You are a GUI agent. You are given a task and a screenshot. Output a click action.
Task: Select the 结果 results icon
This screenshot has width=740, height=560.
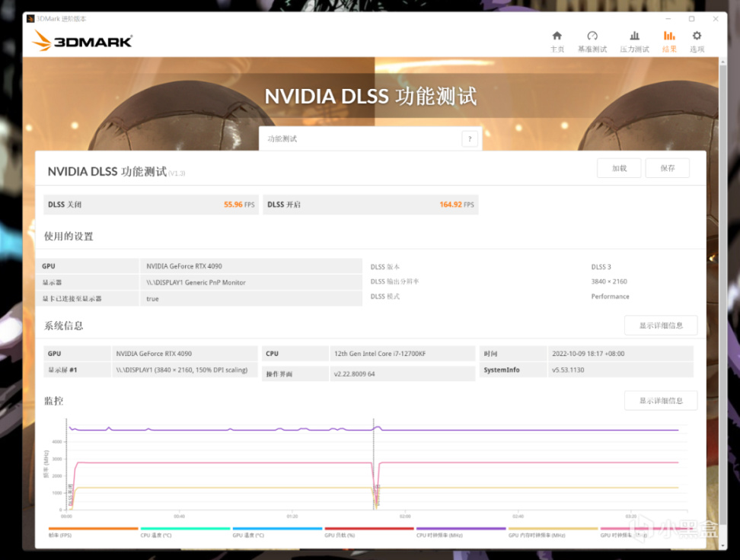pyautogui.click(x=669, y=42)
